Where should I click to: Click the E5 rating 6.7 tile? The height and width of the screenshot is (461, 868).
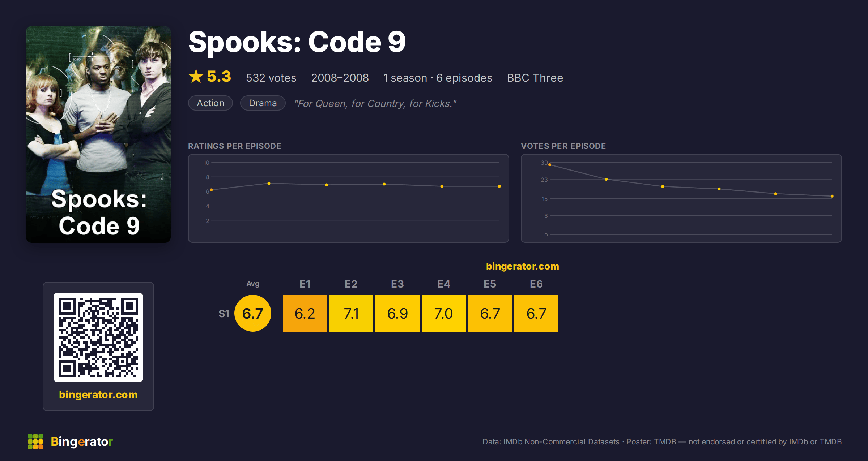coord(490,313)
